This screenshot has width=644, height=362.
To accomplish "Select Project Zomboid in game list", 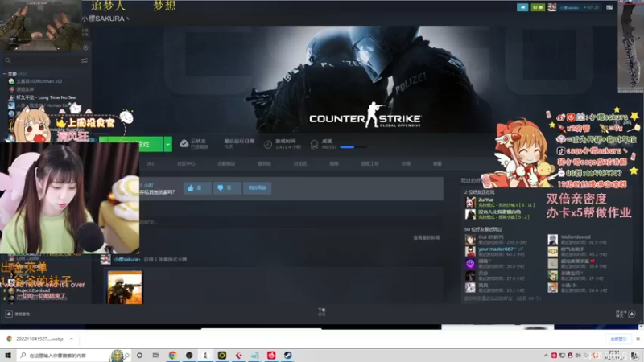I will click(x=33, y=290).
